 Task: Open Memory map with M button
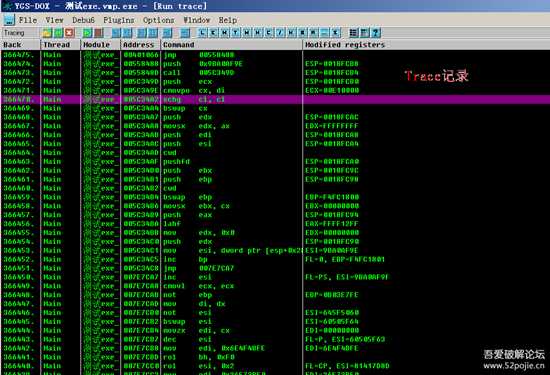(224, 33)
